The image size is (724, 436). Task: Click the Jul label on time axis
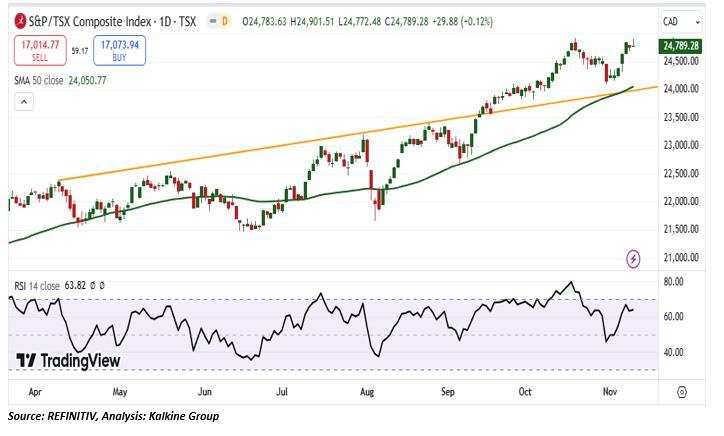[282, 392]
